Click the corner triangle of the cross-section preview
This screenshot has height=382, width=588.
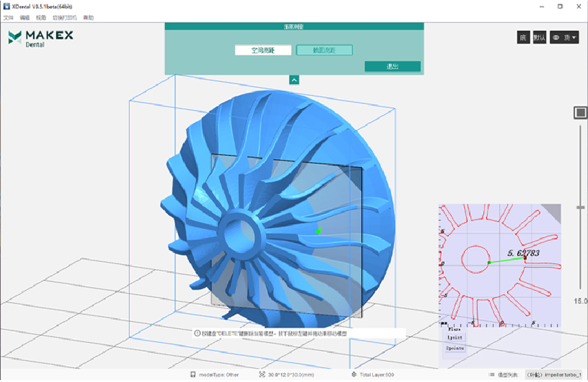553,211
